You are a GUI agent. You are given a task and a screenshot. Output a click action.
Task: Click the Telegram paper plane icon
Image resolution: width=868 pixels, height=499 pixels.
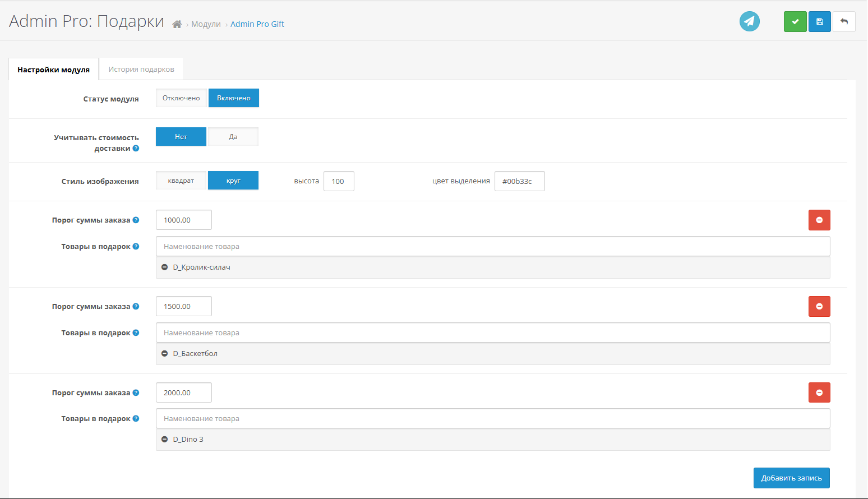click(x=749, y=22)
